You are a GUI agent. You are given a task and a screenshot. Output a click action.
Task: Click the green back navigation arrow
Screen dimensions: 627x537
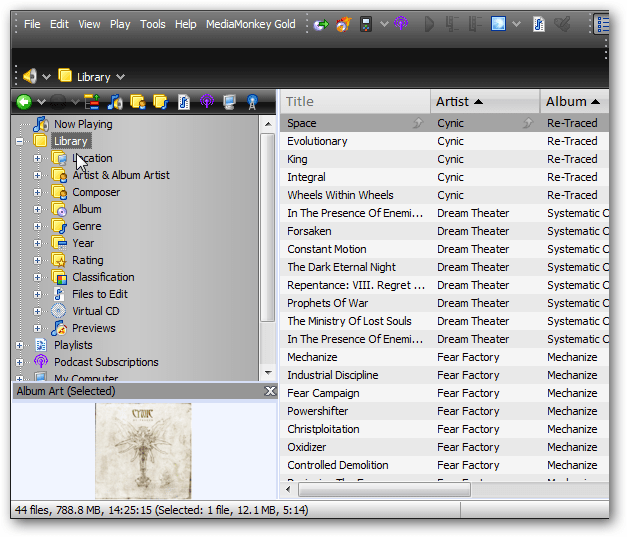coord(23,102)
